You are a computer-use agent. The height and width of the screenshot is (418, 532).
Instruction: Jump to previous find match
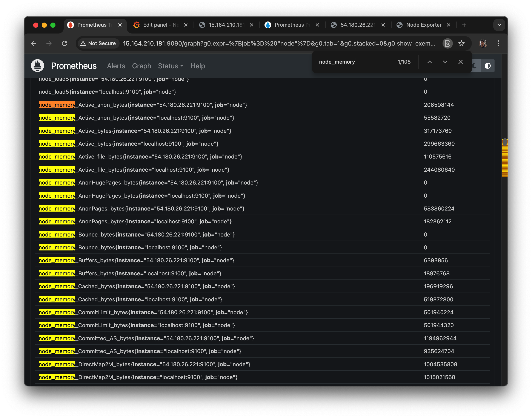tap(429, 62)
